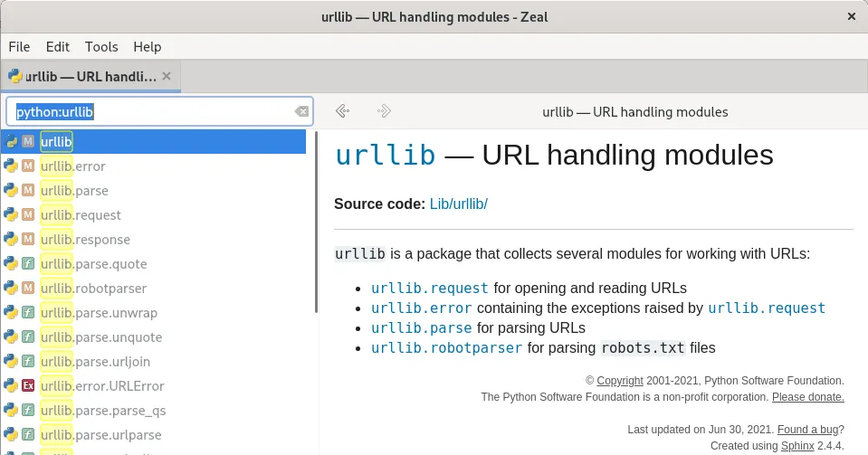Select urllib.parse.parse_qs in results list
Image resolution: width=868 pixels, height=455 pixels.
tap(153, 410)
